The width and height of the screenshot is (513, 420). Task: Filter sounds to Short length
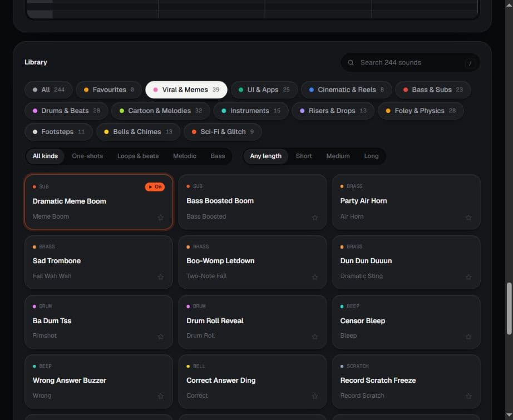pos(304,156)
